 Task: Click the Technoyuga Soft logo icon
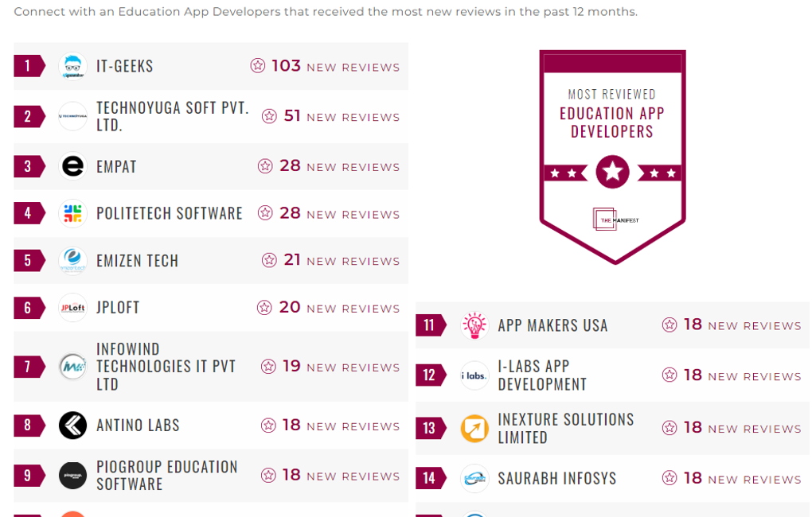click(x=73, y=116)
